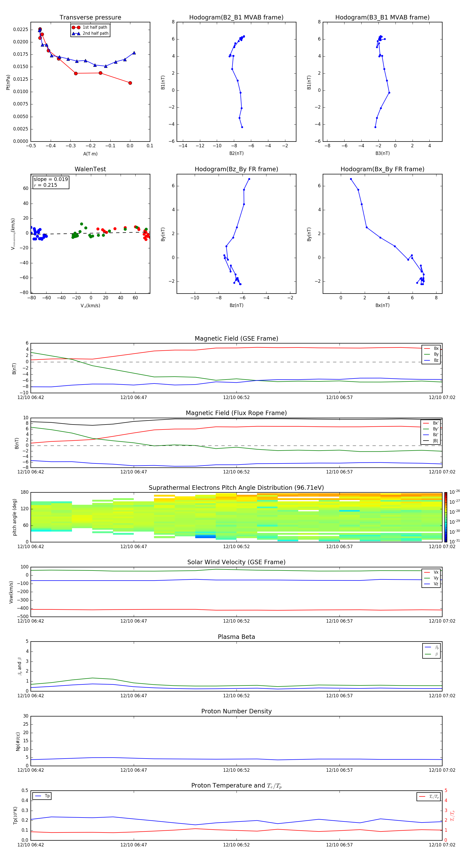Click the 'Te/Tp' legend entry
The image size is (473, 868).
click(429, 796)
